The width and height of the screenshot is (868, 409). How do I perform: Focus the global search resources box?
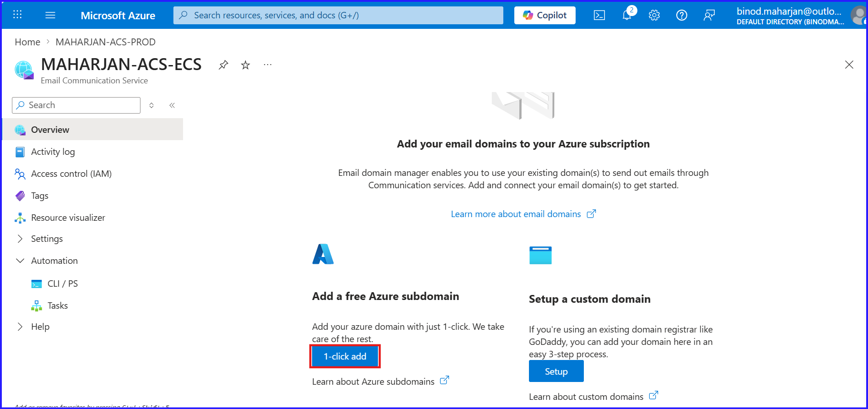click(x=338, y=15)
